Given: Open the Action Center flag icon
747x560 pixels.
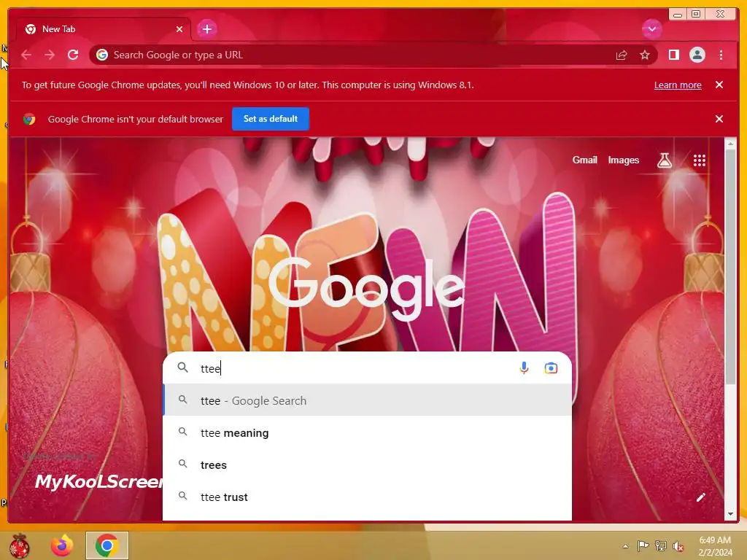Looking at the screenshot, I should [x=643, y=545].
